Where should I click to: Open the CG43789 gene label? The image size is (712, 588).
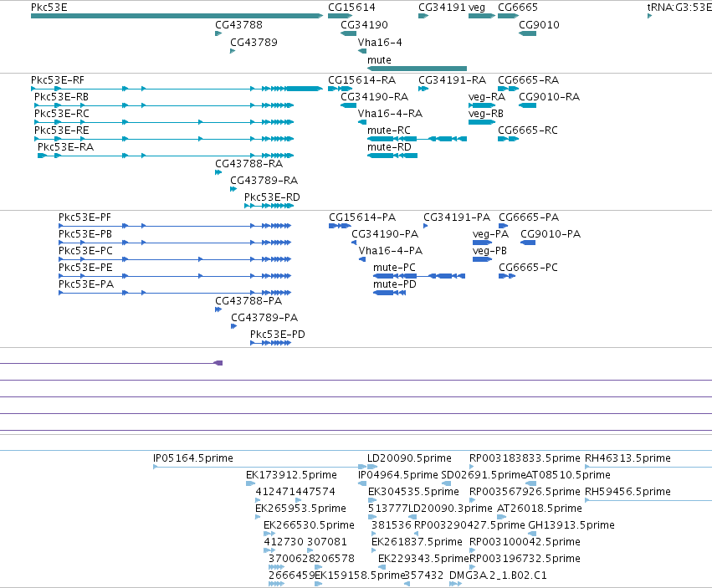coord(254,42)
